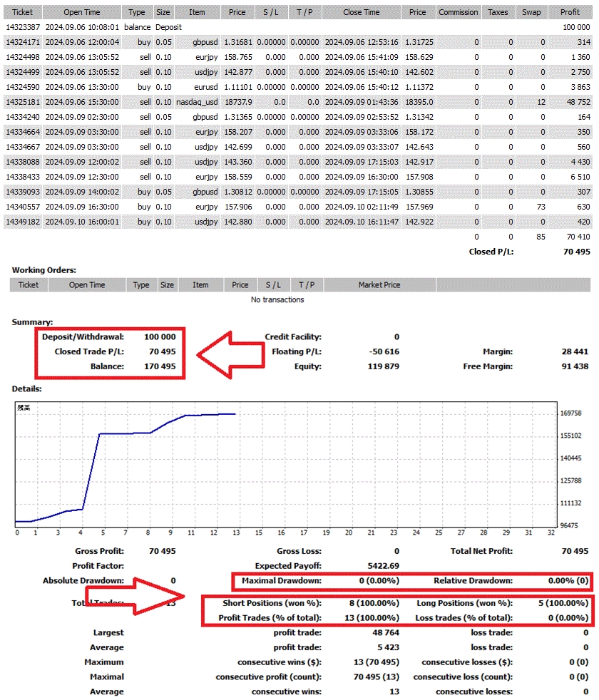Select ticket number 14334664
The width and height of the screenshot is (599, 700).
23,132
